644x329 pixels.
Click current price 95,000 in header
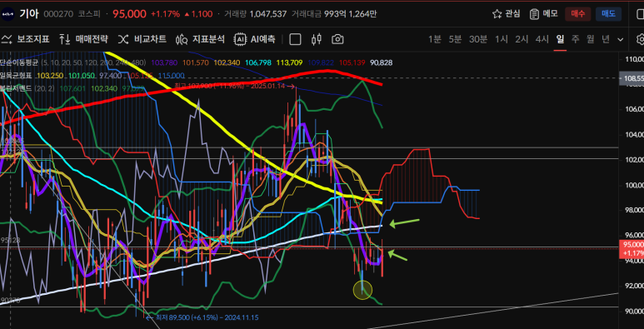click(129, 14)
